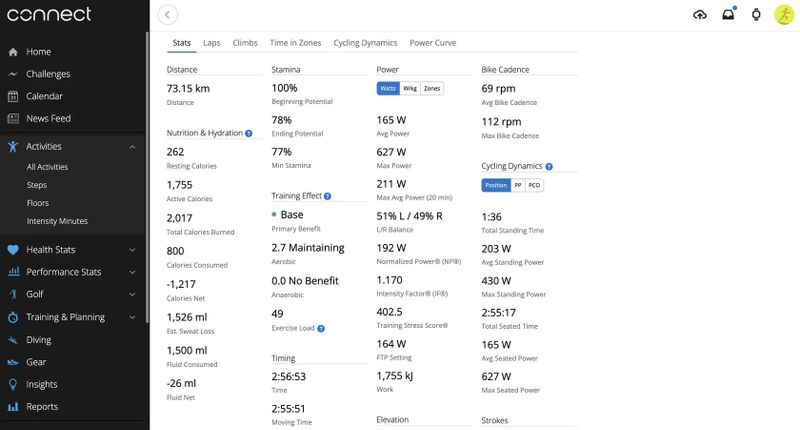Image resolution: width=800 pixels, height=430 pixels.
Task: Select PCO in Cycling Dynamics
Action: [x=535, y=185]
